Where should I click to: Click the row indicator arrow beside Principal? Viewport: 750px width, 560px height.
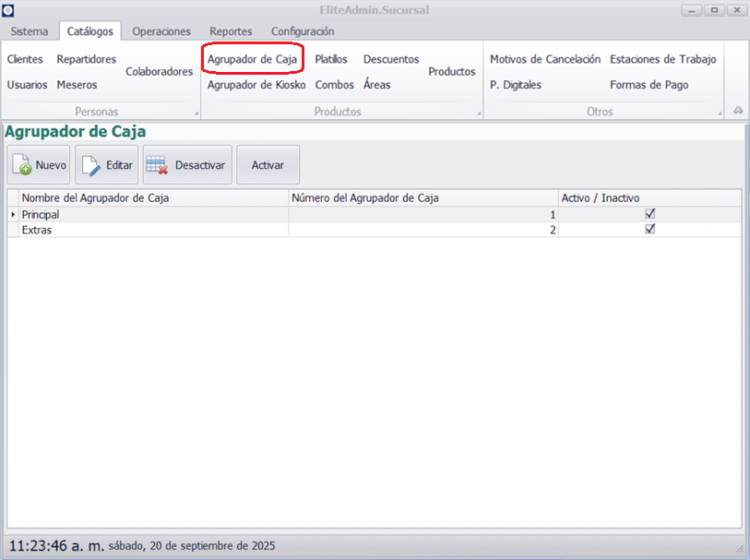pos(13,215)
